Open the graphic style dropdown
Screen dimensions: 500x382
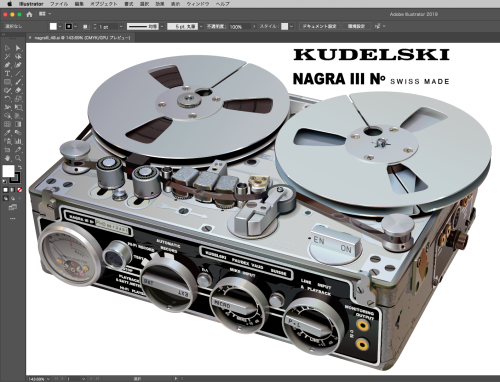(291, 26)
